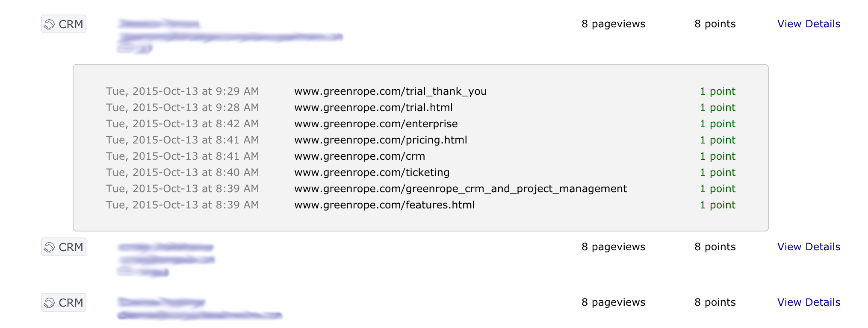Screen dimensions: 868x328
Task: Click the greenrope_crm_and_project_management URL
Action: pos(461,189)
